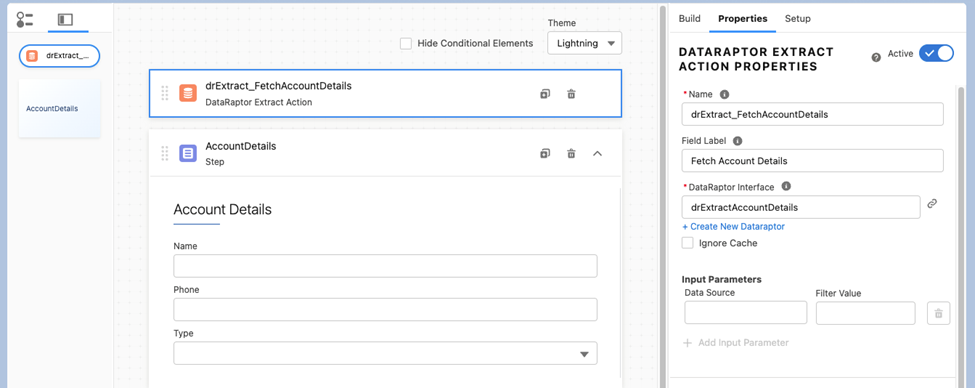
Task: Click Add Input Parameter button
Action: tap(736, 343)
